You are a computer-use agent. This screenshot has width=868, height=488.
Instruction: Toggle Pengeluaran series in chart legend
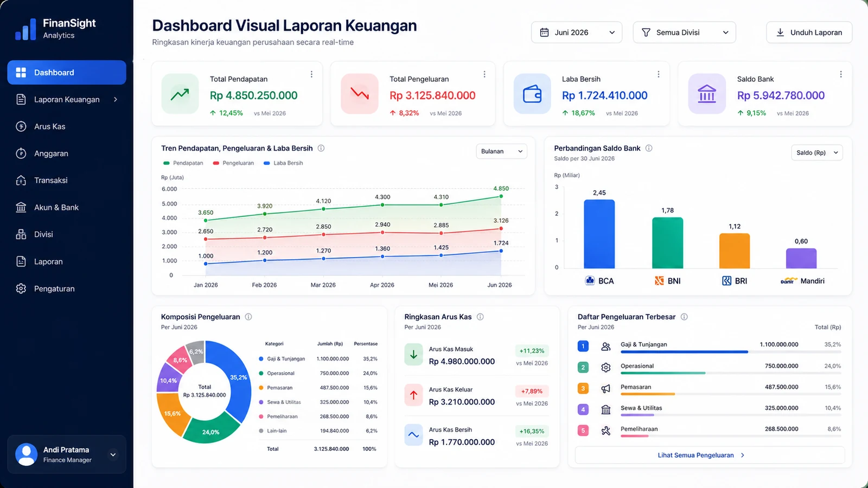233,163
